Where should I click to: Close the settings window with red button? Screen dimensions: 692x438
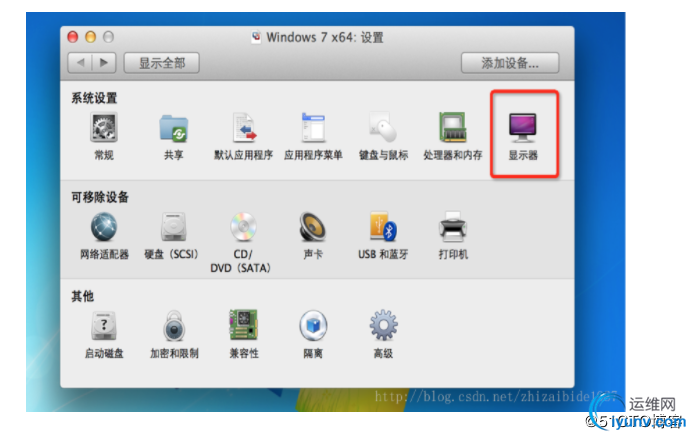coord(73,37)
